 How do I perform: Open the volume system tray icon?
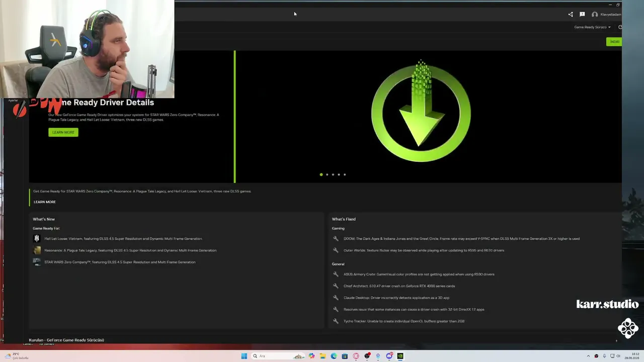(x=618, y=356)
